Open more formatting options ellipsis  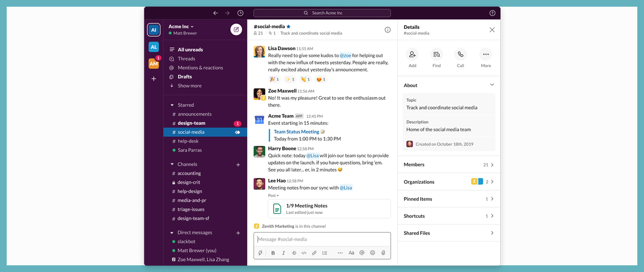click(x=340, y=253)
